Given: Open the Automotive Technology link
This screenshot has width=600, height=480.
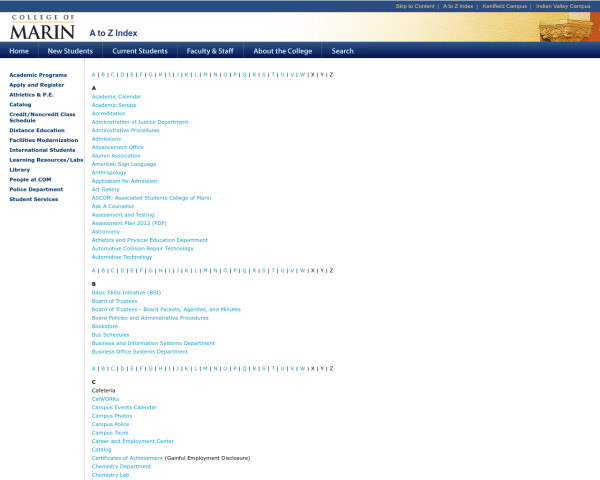Looking at the screenshot, I should 122,257.
